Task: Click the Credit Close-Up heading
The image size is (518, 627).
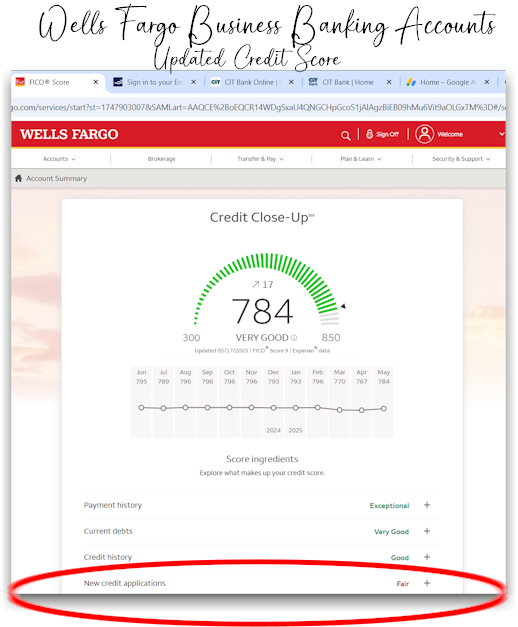Action: pyautogui.click(x=262, y=218)
